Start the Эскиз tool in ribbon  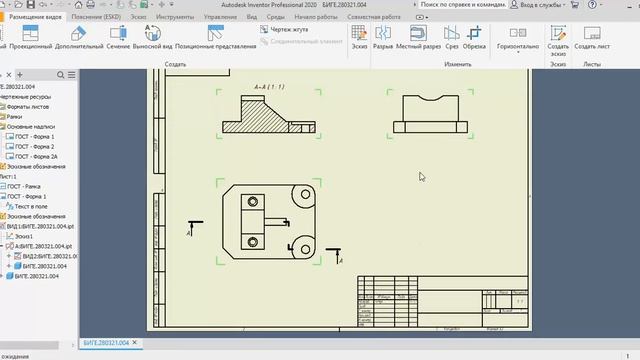click(359, 37)
